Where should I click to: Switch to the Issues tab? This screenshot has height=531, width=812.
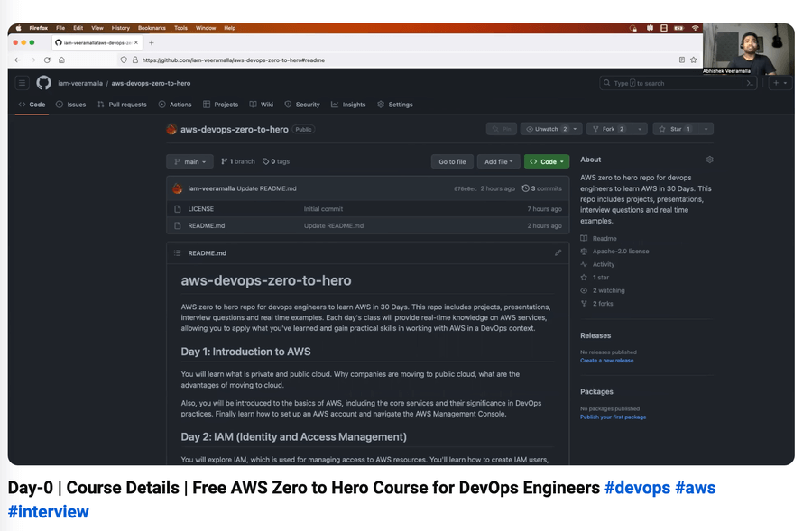point(71,105)
